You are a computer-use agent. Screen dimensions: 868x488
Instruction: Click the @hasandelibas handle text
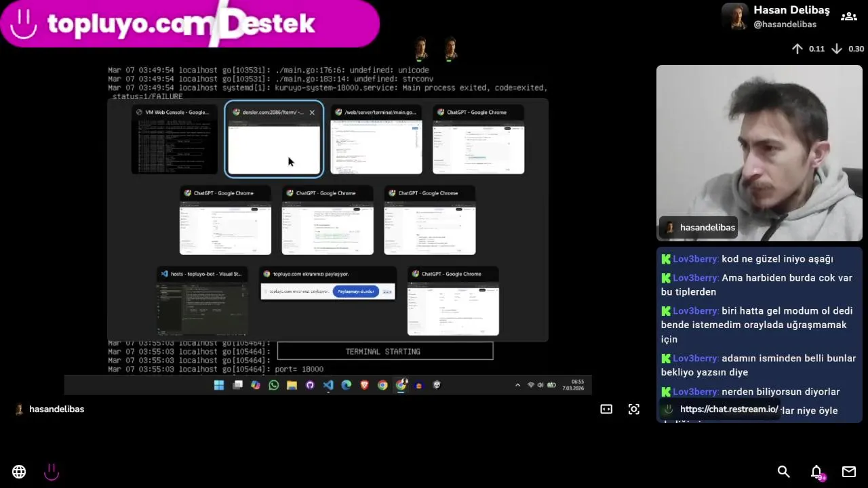click(x=785, y=24)
